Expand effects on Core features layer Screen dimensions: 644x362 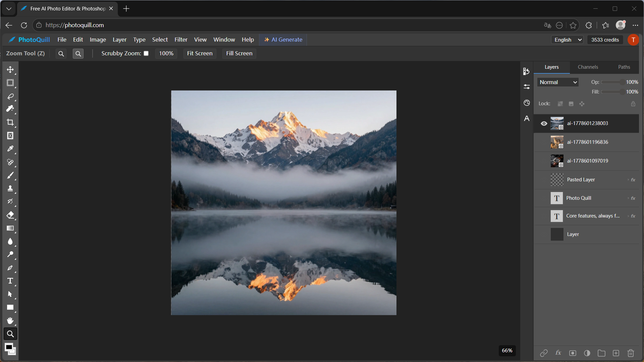pyautogui.click(x=628, y=216)
